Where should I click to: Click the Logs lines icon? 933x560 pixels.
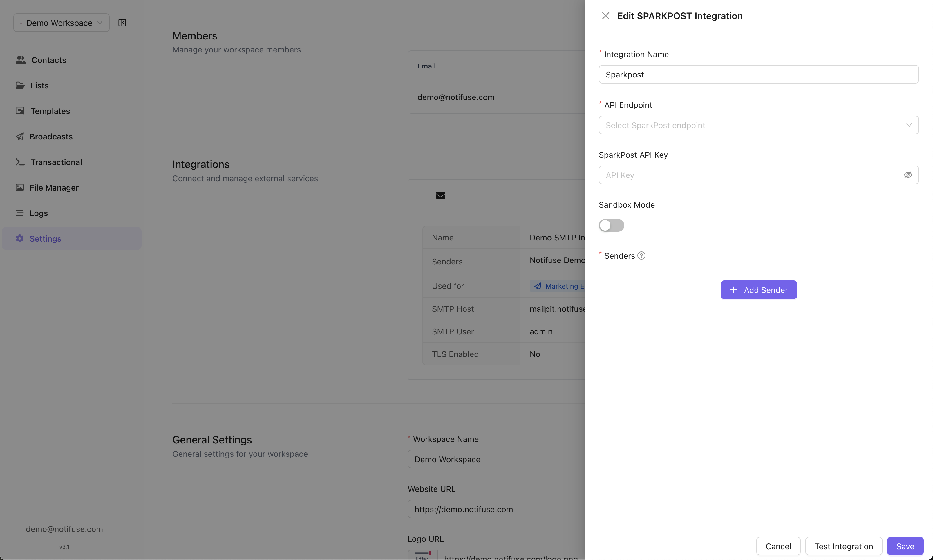[20, 213]
